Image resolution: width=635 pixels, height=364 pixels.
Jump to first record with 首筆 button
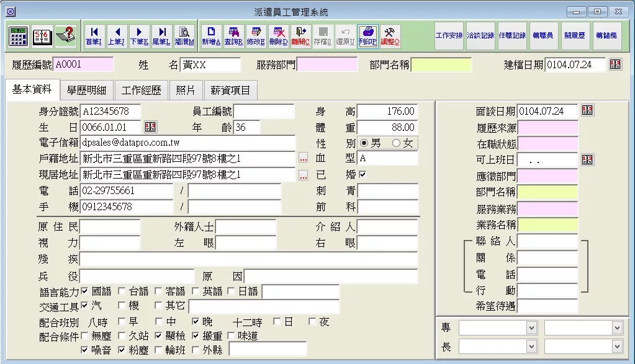94,36
